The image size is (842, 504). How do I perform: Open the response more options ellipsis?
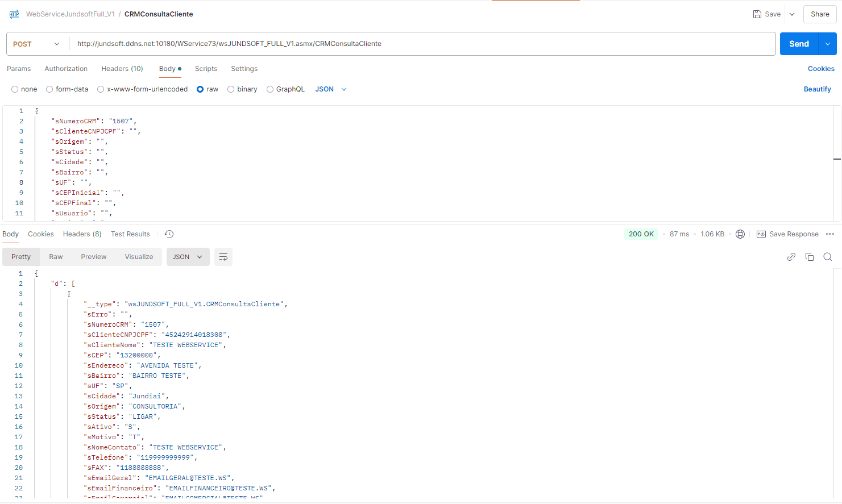click(x=830, y=234)
